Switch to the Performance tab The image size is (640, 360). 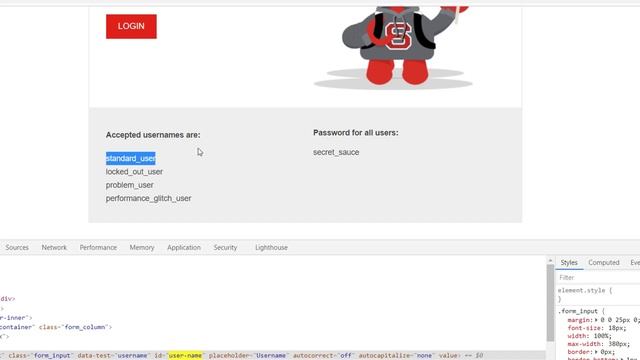tap(98, 247)
